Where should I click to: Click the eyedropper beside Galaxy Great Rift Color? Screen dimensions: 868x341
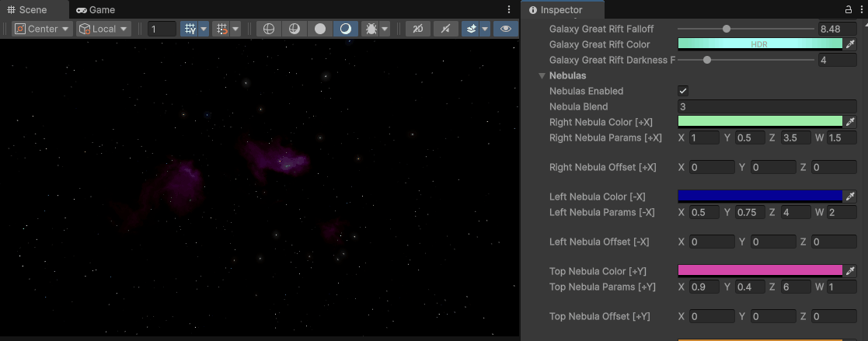point(850,44)
